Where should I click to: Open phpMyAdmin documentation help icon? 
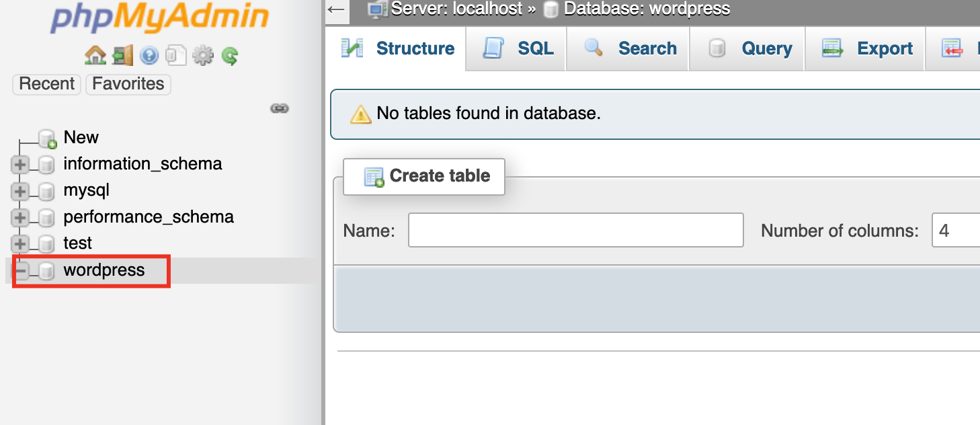tap(149, 55)
